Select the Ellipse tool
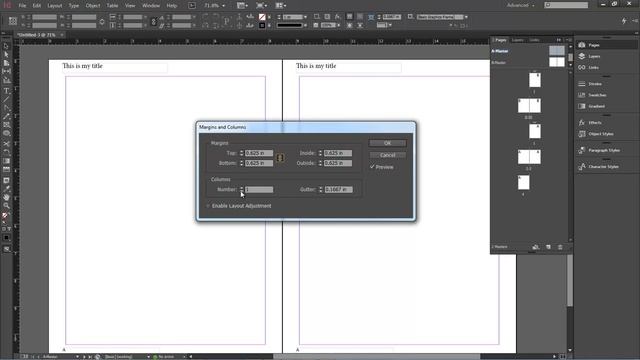This screenshot has width=640, height=360. pos(6,133)
